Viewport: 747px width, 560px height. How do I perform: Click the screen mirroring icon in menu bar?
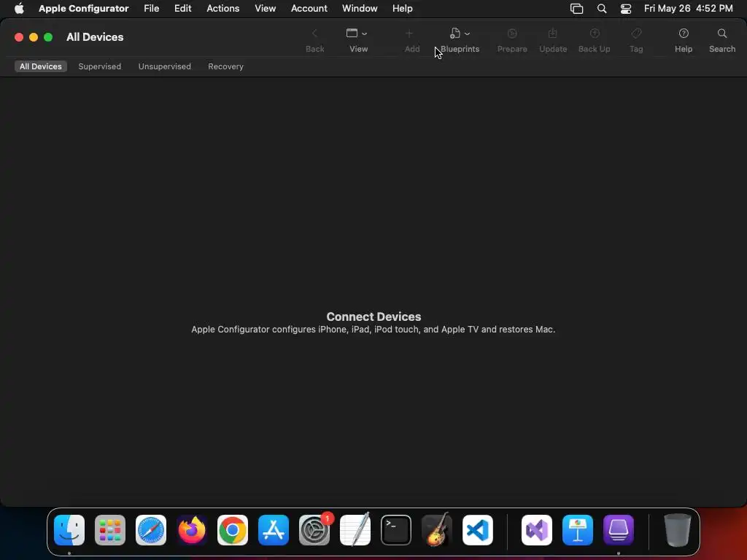(x=576, y=9)
